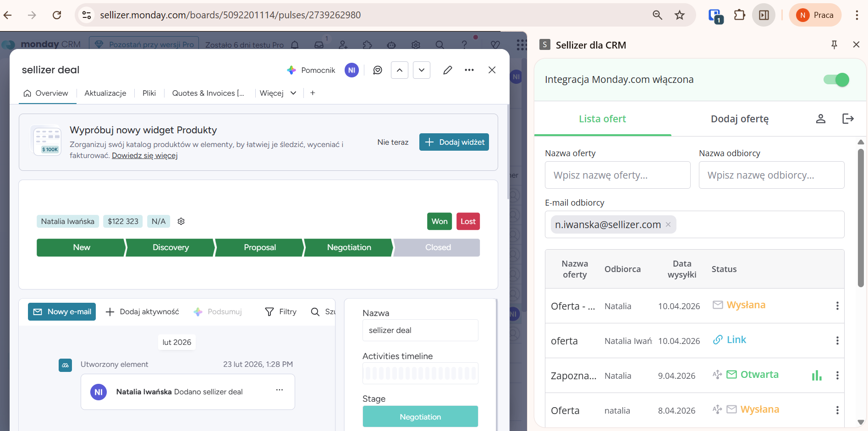Open three-dot menu for the Link offer row

click(837, 341)
